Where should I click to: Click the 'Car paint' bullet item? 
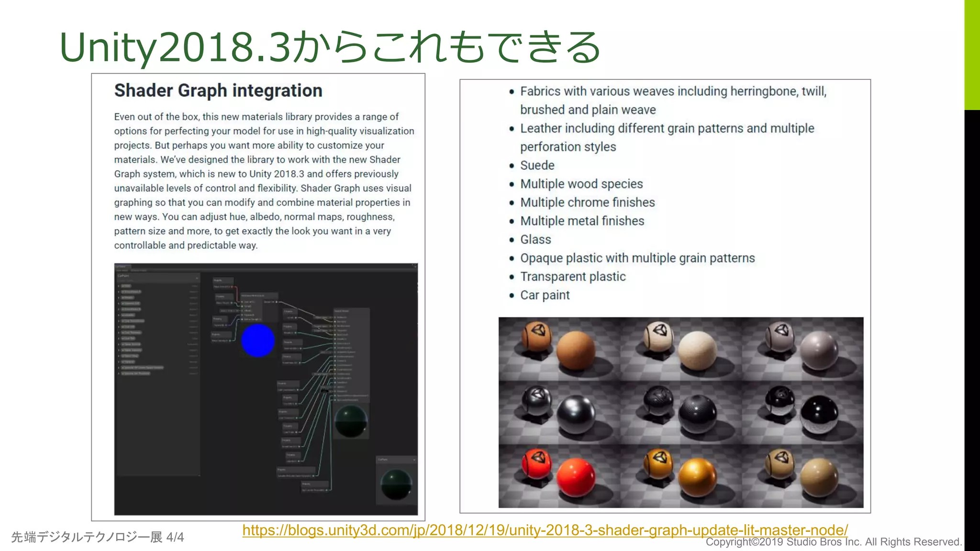coord(545,295)
